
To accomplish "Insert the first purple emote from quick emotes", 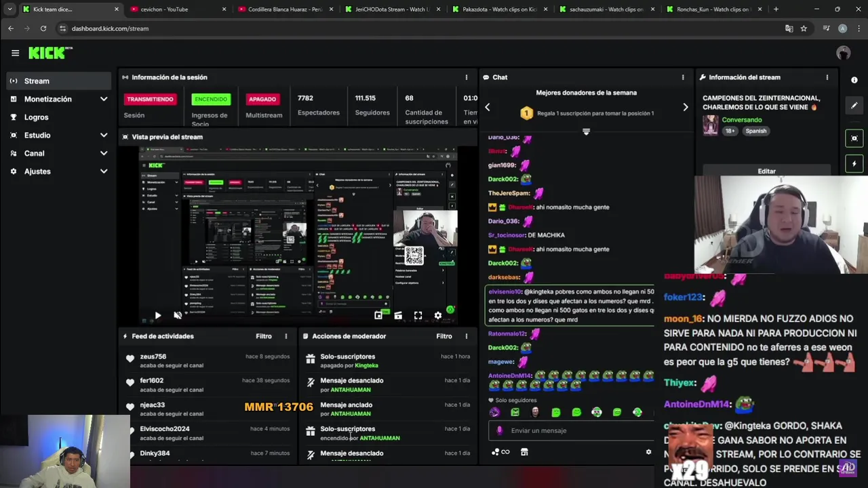I will 494,412.
